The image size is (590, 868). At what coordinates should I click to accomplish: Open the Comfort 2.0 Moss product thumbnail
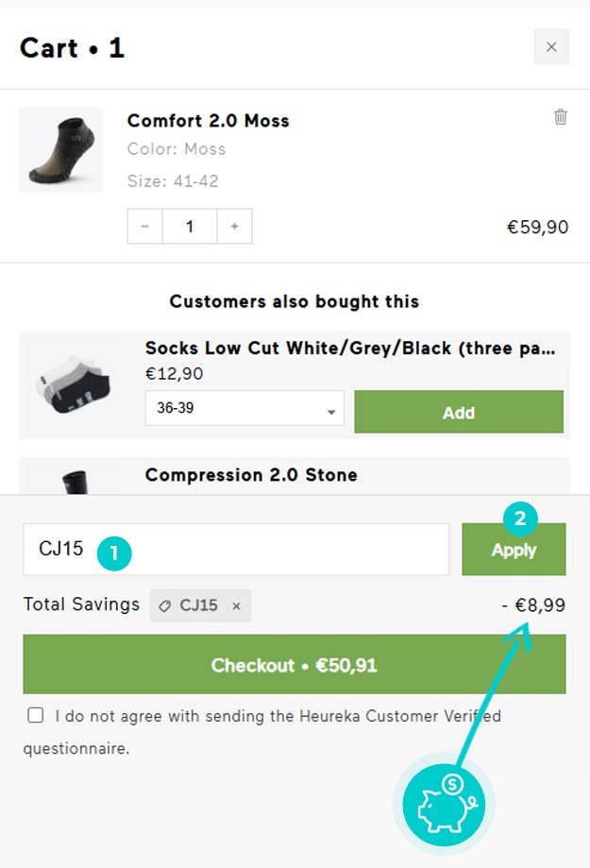(x=61, y=149)
